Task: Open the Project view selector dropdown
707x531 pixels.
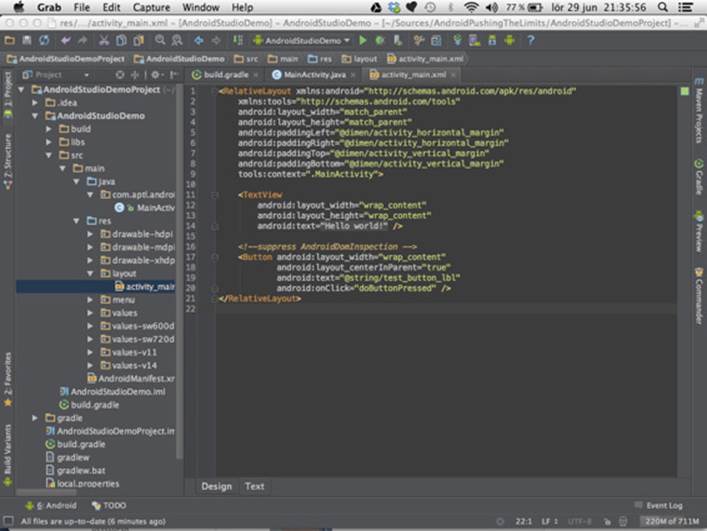Action: (56, 75)
